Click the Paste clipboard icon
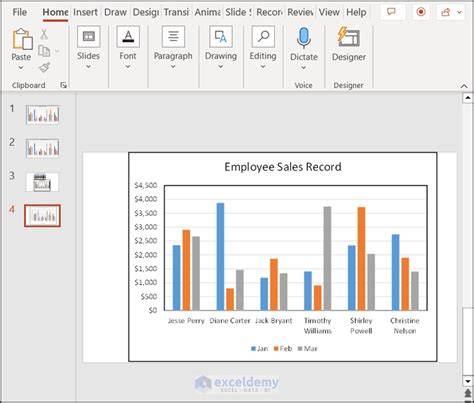Image resolution: width=474 pixels, height=403 pixels. coord(22,39)
